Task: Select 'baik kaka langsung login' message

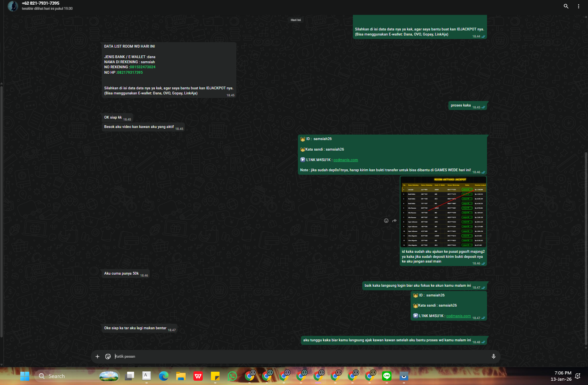Action: (x=425, y=286)
